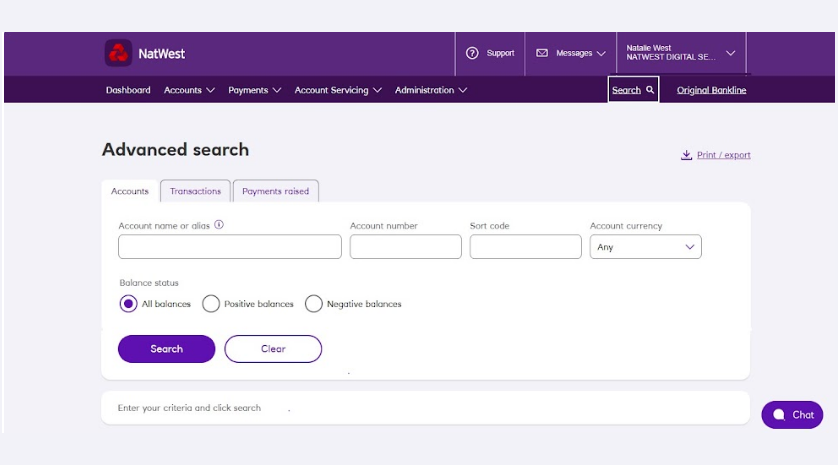This screenshot has height=465, width=838.
Task: Click the 'Balance status' label
Action: coord(149,283)
